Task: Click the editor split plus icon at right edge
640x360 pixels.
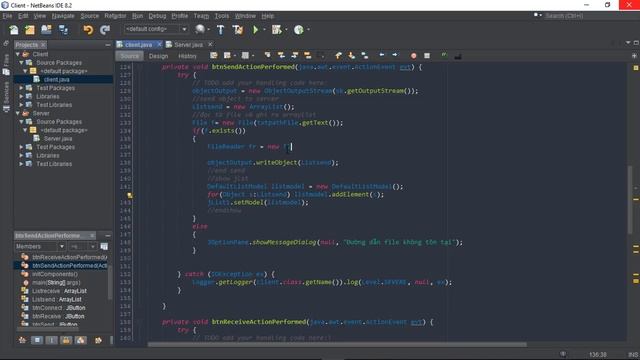Action: tap(634, 56)
